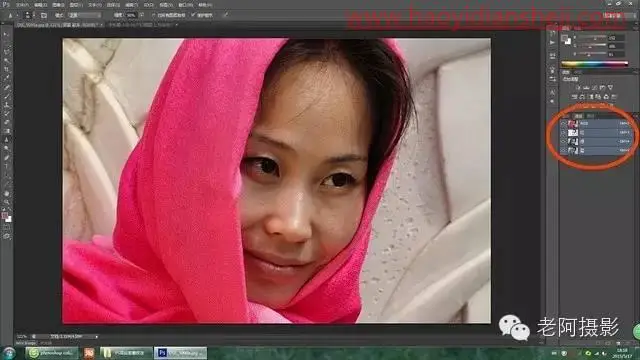The width and height of the screenshot is (640, 360).
Task: Toggle the Protect Detail checkbox
Action: 193,15
